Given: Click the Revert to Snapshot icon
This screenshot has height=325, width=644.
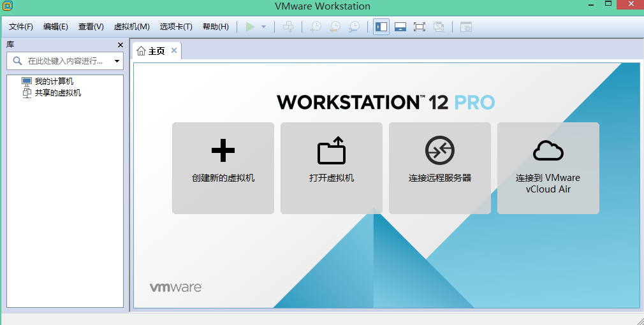Looking at the screenshot, I should coord(335,27).
